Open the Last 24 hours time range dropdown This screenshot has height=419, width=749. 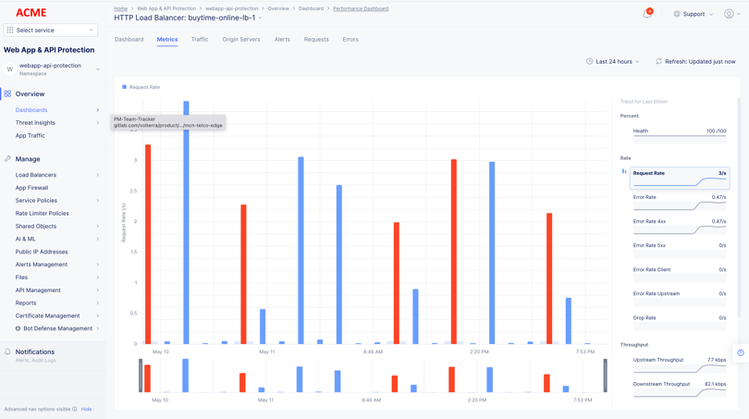613,62
